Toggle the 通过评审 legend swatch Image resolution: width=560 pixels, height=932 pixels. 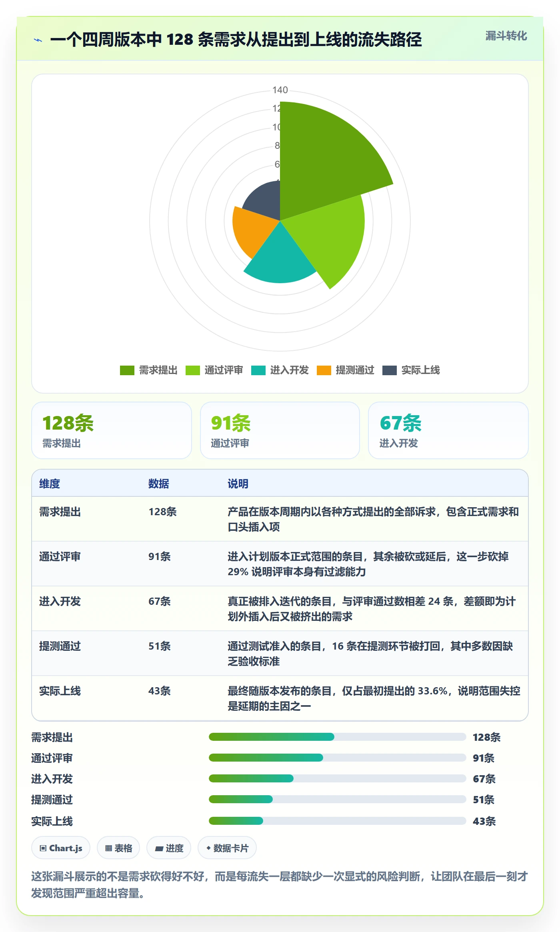click(193, 370)
